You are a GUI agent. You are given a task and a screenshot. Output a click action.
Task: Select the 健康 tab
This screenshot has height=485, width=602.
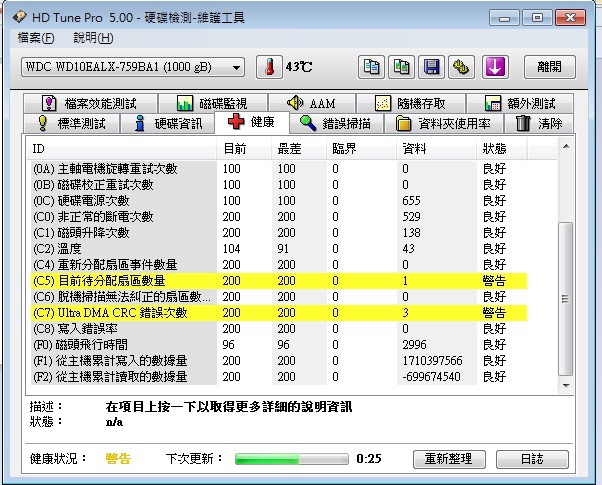[x=251, y=122]
